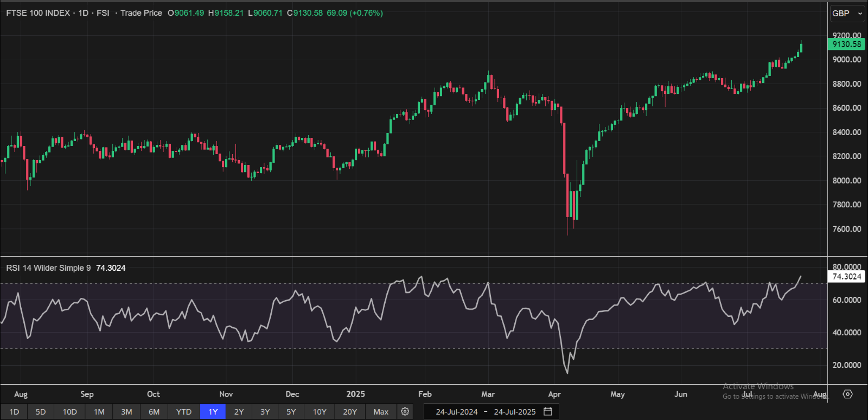Select the 5D timeframe
The height and width of the screenshot is (420, 868).
coord(41,412)
